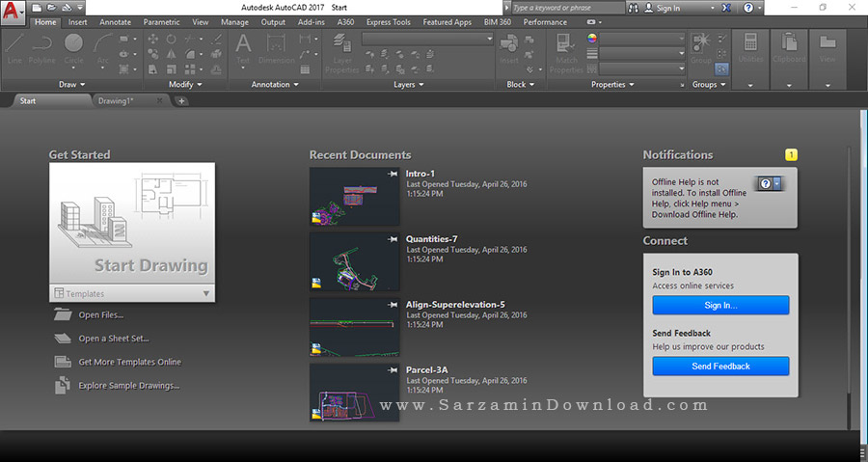Select the Rotate tool in Modify panel
The width and height of the screenshot is (868, 462).
pos(172,40)
